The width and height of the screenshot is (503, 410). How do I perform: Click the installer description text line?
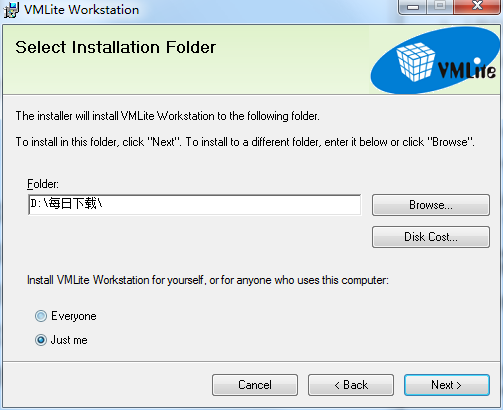tap(168, 116)
